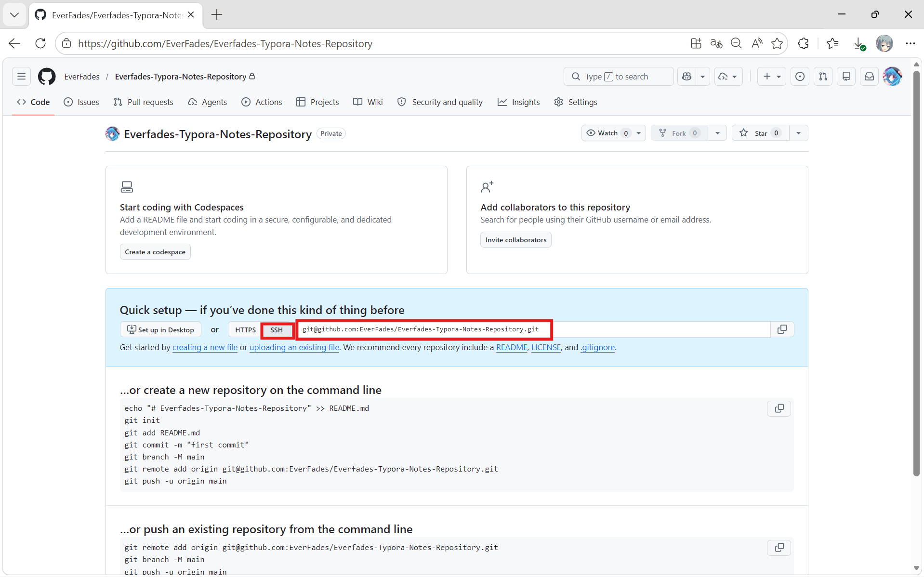Open the browser zoom out icon
The image size is (924, 577).
click(736, 43)
